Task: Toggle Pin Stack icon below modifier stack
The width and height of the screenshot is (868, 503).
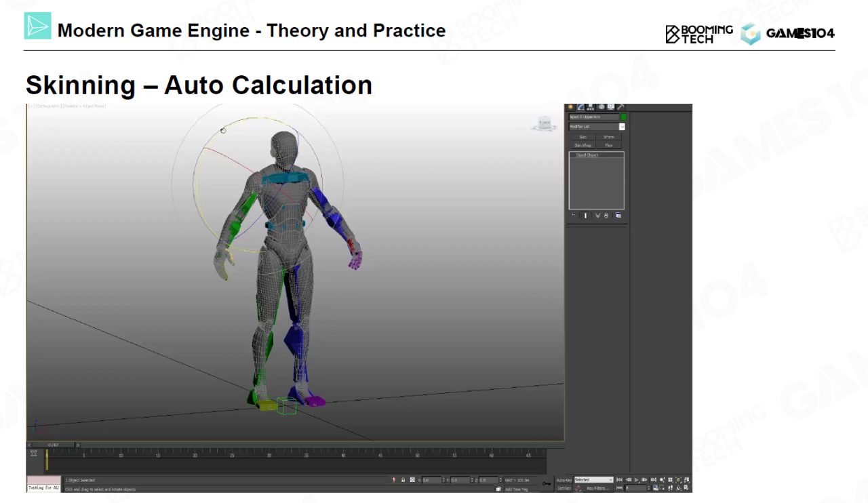Action: (x=574, y=216)
